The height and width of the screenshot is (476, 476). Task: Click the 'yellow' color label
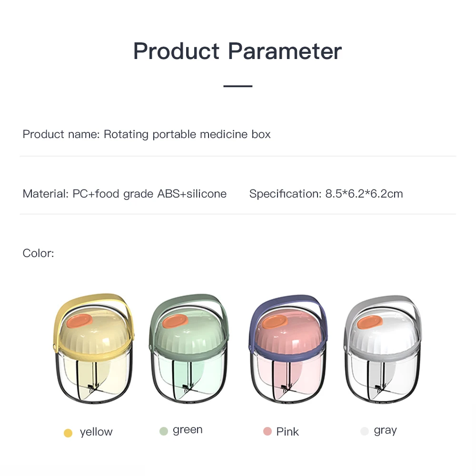tap(96, 432)
